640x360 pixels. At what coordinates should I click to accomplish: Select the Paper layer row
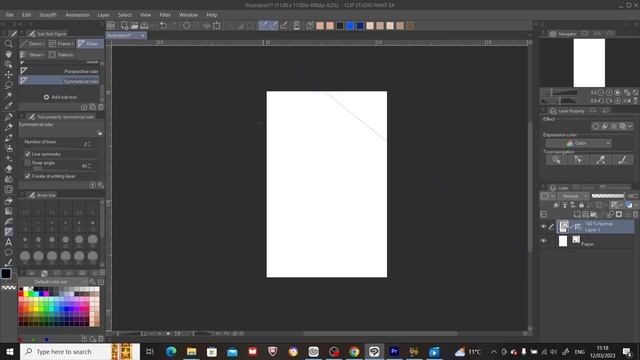tap(596, 241)
